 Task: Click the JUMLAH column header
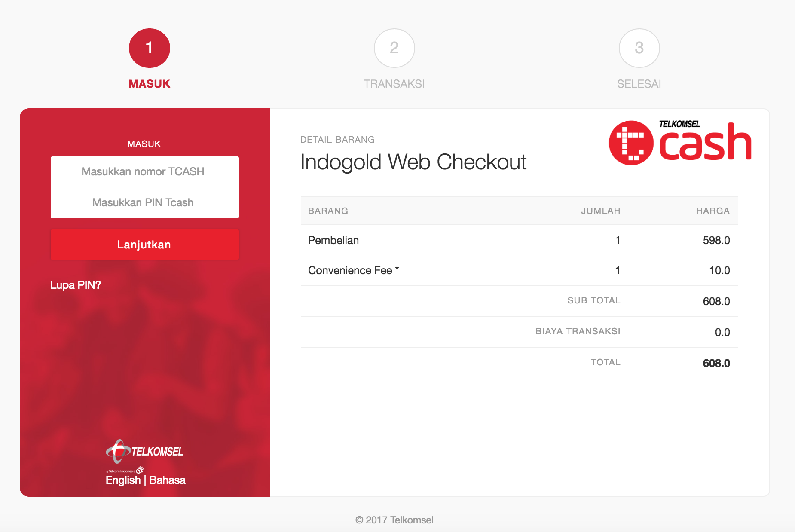[x=601, y=211]
